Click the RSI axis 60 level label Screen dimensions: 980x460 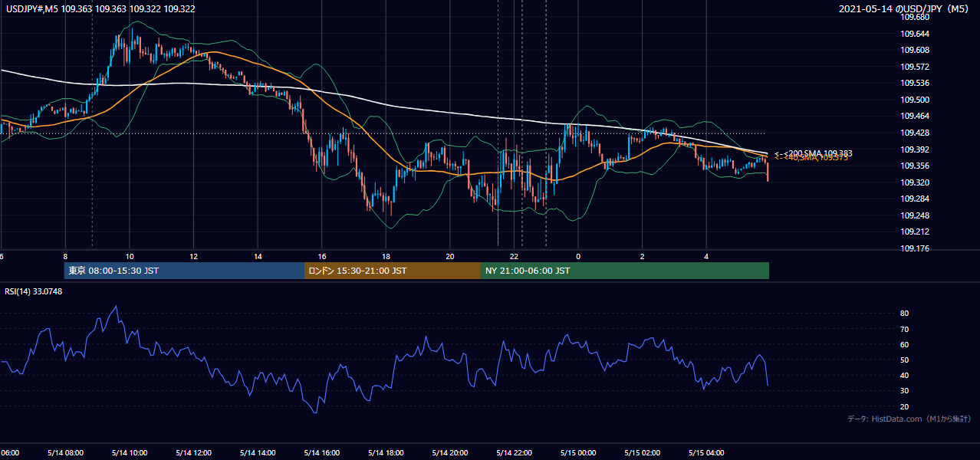coord(904,344)
